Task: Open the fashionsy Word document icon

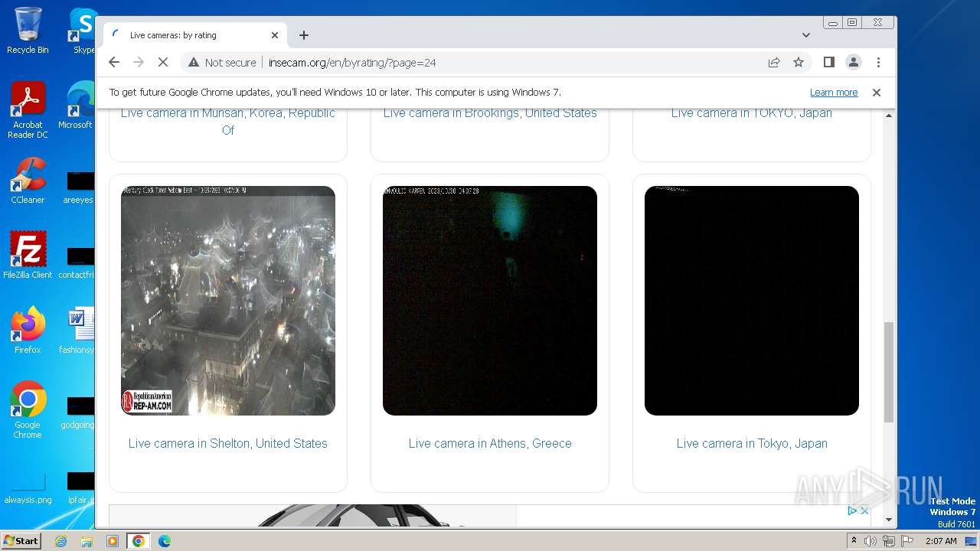Action: (x=79, y=331)
